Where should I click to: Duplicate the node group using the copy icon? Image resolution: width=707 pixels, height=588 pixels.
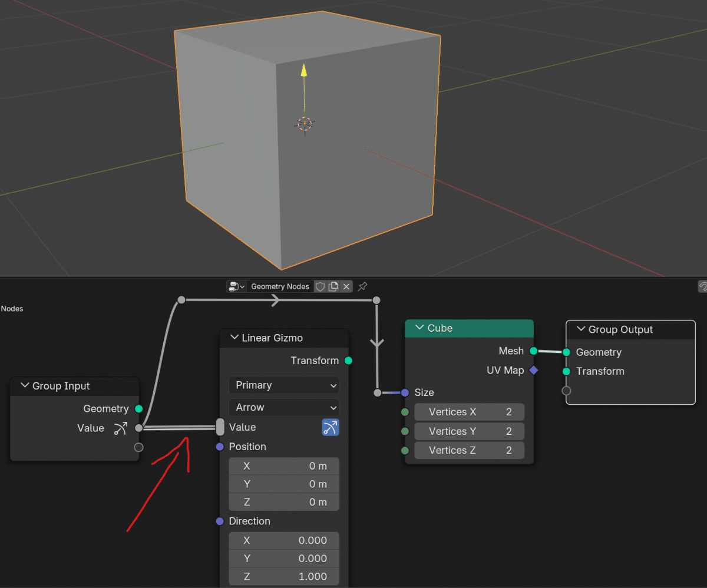pyautogui.click(x=332, y=286)
